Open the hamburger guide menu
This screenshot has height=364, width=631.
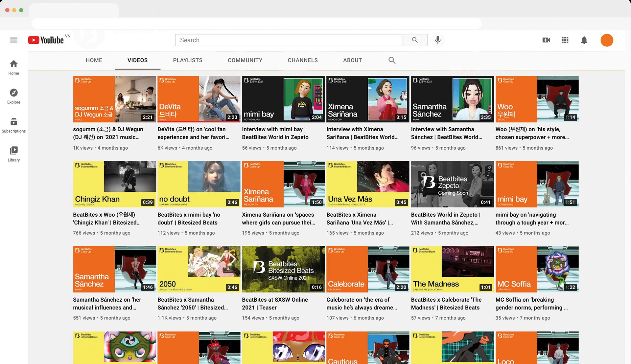(x=14, y=40)
